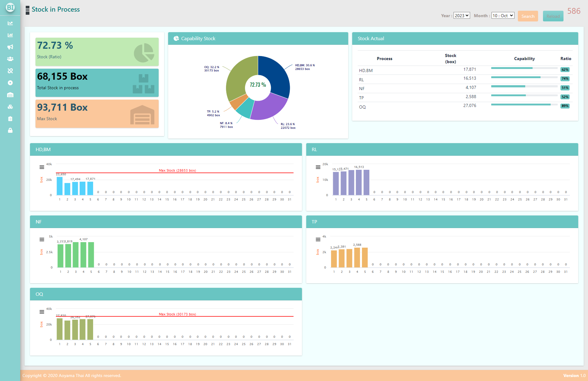Open the Month 10 : Oct dropdown

click(503, 16)
